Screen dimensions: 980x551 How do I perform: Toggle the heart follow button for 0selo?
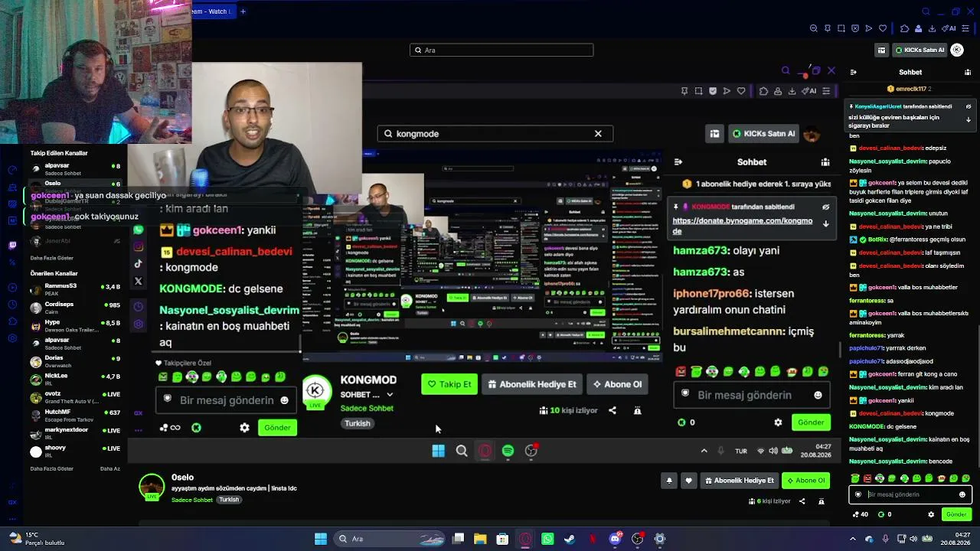[x=688, y=481]
